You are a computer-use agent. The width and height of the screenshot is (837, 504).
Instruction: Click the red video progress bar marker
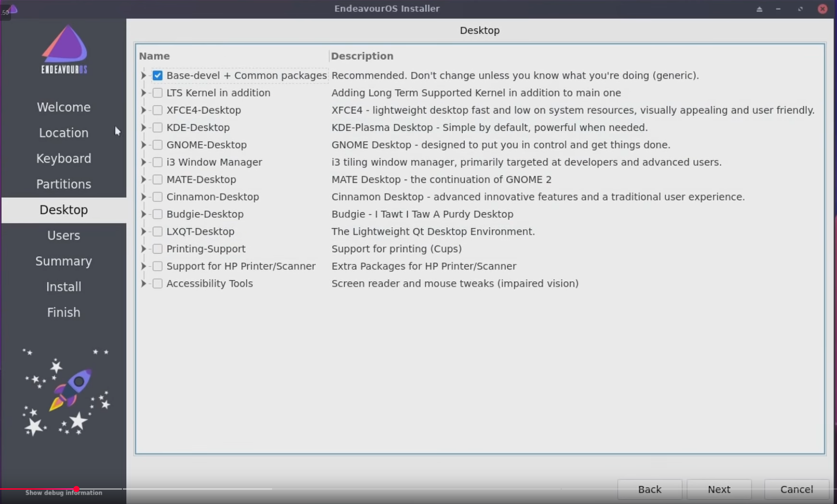[x=76, y=489]
